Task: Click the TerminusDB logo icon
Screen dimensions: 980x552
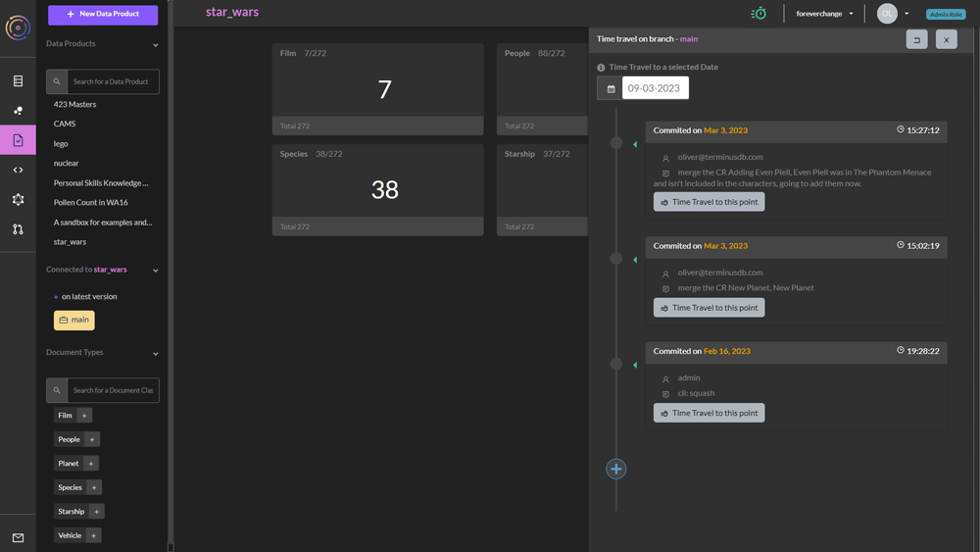Action: pos(18,27)
